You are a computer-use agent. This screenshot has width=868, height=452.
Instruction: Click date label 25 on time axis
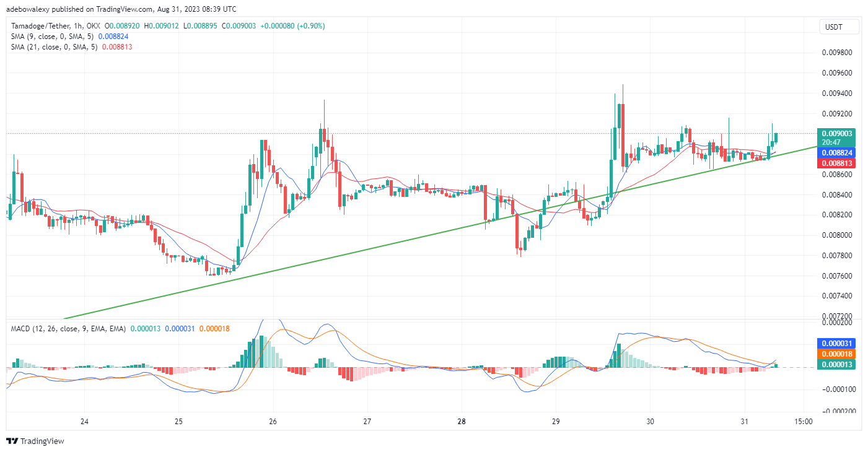pos(178,422)
